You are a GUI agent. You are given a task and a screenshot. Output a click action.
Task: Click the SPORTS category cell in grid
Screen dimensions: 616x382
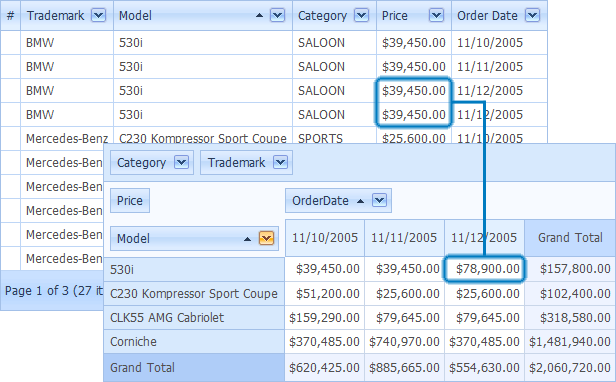pos(334,136)
